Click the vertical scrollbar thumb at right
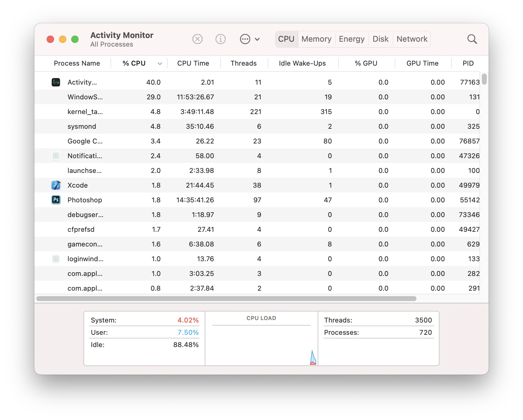Viewport: 523px width, 420px height. pos(484,79)
